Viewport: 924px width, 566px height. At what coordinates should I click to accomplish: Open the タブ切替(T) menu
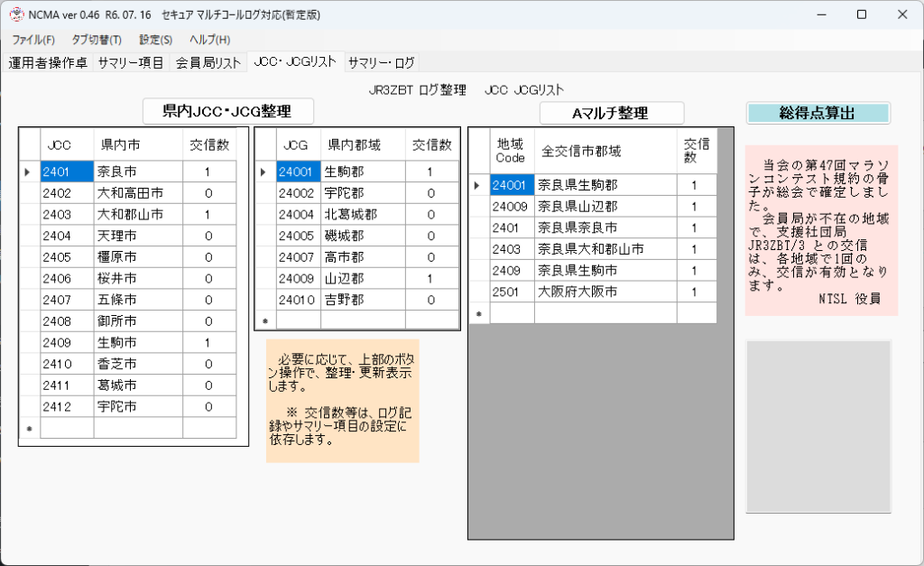click(97, 40)
